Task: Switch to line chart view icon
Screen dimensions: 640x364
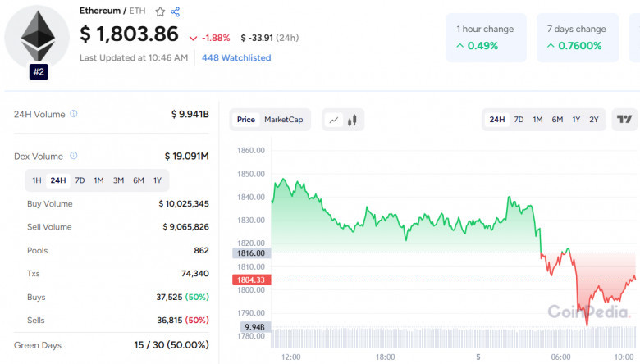Action: click(x=334, y=120)
